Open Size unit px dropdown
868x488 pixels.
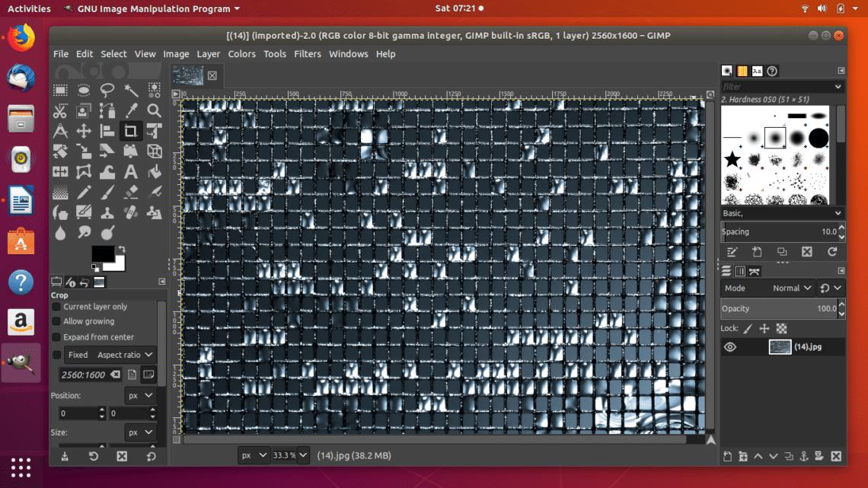(139, 432)
